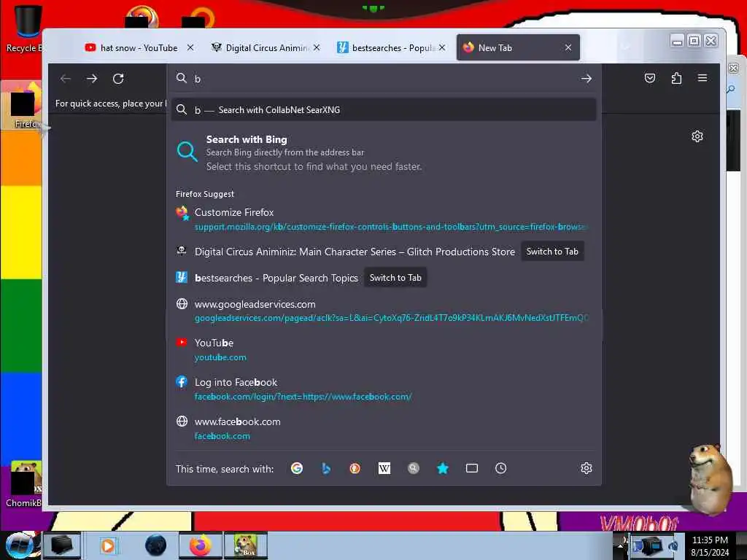Open the ChomikBox desktop icon
The image size is (747, 560).
point(24,485)
